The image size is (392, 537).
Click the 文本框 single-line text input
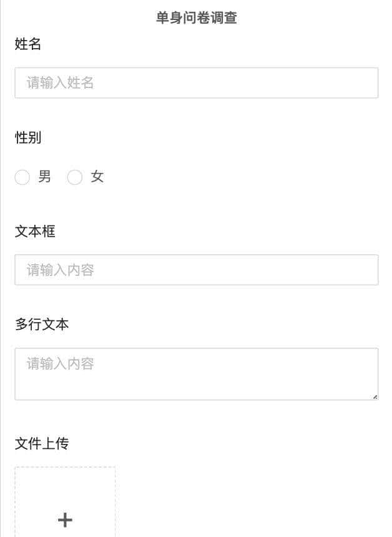tap(196, 269)
